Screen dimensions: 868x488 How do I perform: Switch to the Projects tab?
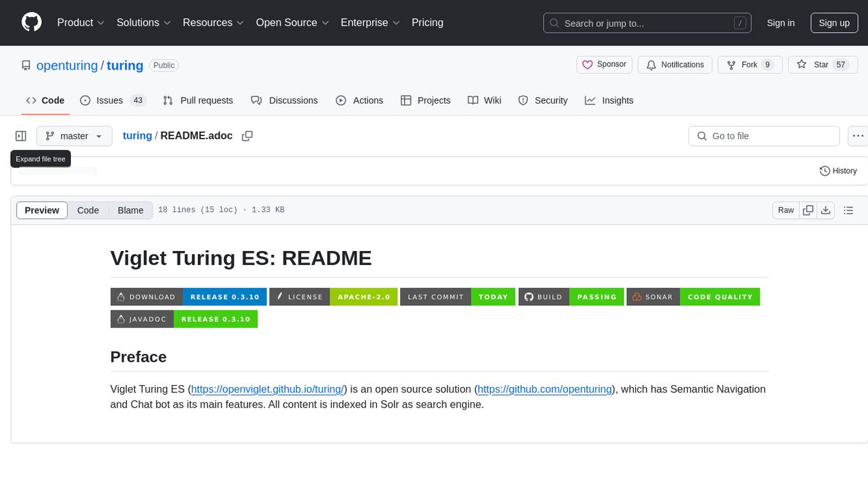coord(426,100)
